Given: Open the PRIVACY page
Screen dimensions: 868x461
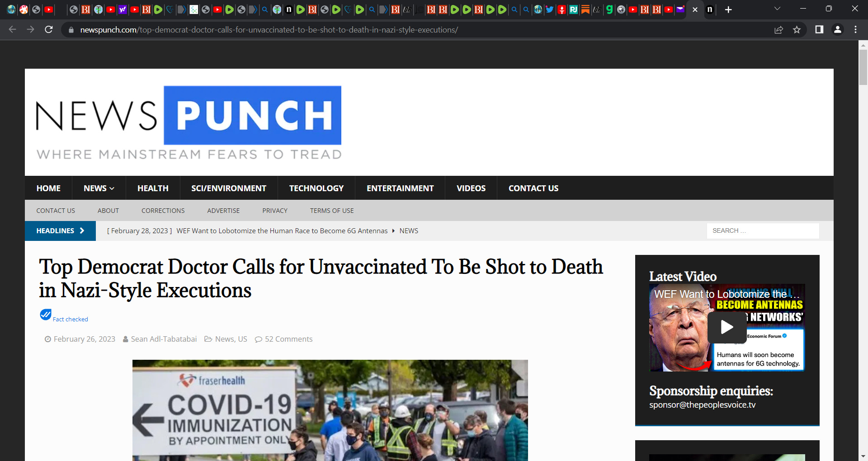Looking at the screenshot, I should [275, 211].
